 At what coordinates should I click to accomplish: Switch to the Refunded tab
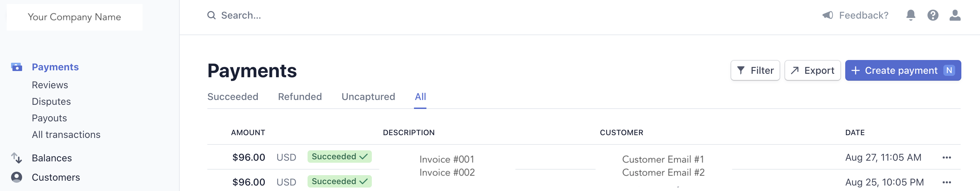point(299,97)
